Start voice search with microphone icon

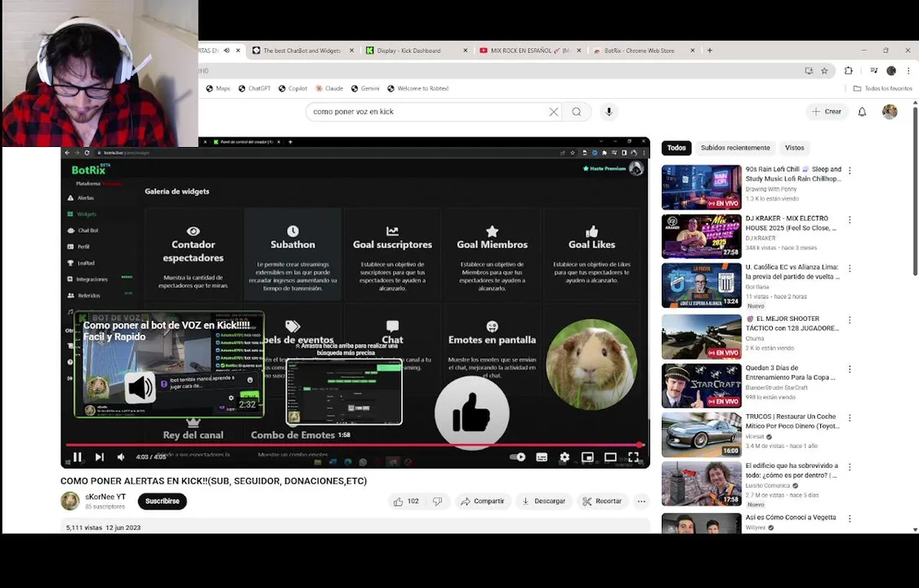pyautogui.click(x=609, y=112)
